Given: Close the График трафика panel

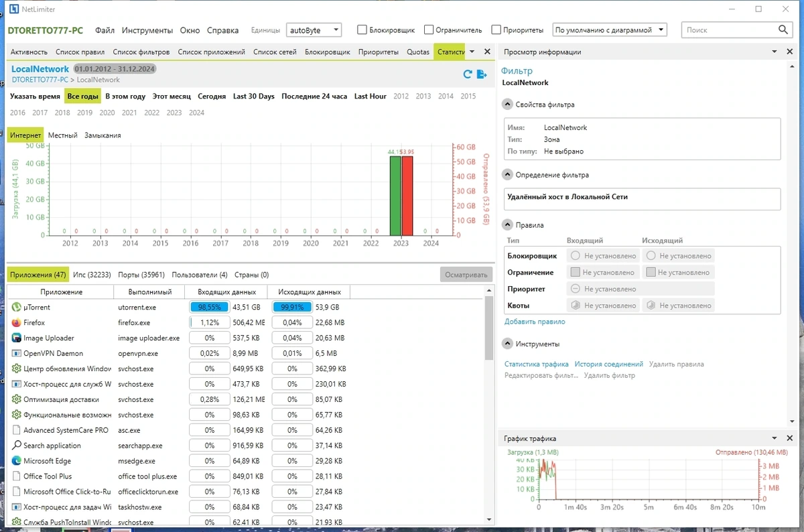Looking at the screenshot, I should click(791, 438).
